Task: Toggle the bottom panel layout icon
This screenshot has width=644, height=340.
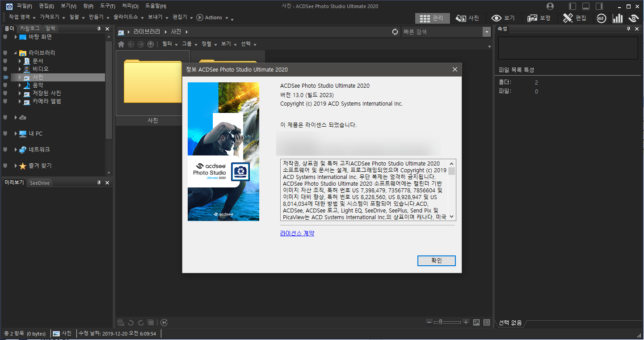Action: [586, 6]
